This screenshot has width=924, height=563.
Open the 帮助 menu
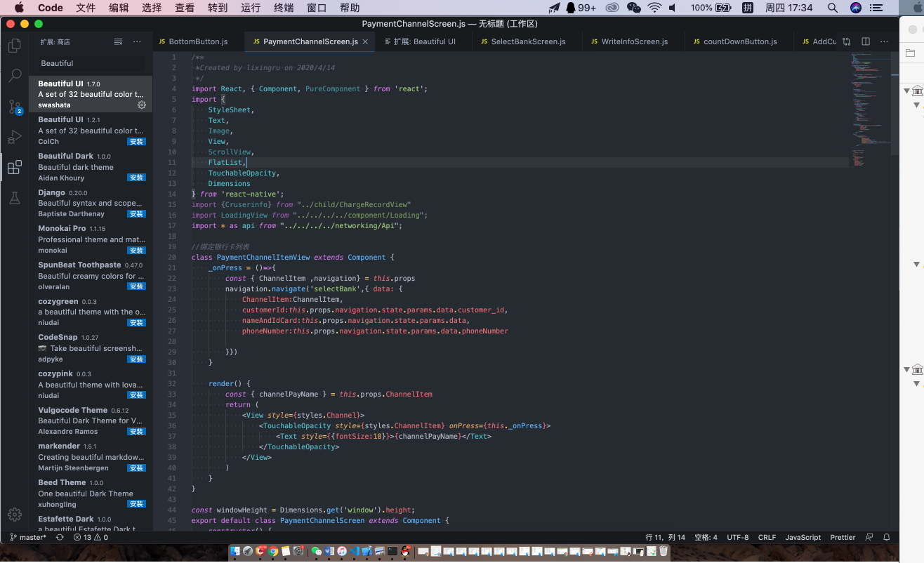tap(350, 8)
